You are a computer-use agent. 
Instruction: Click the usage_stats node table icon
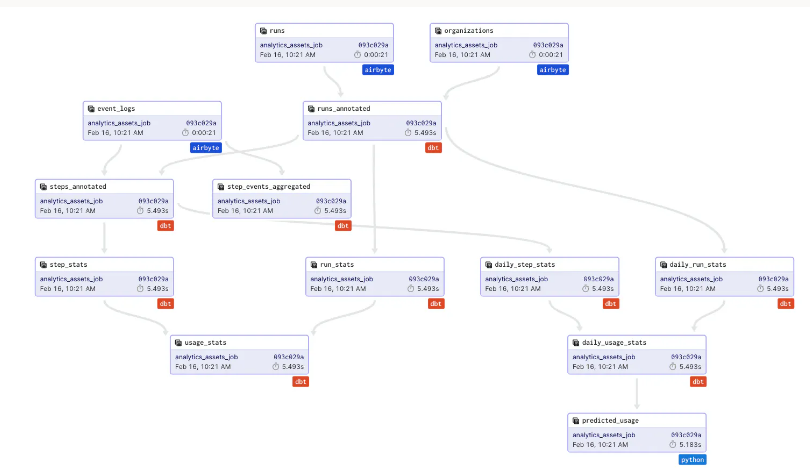point(180,342)
